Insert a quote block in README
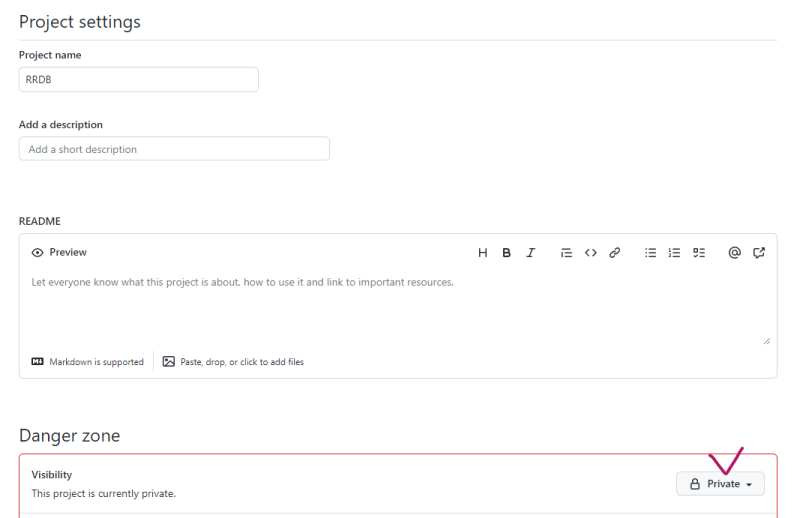Viewport: 800px width, 518px height. click(x=566, y=253)
